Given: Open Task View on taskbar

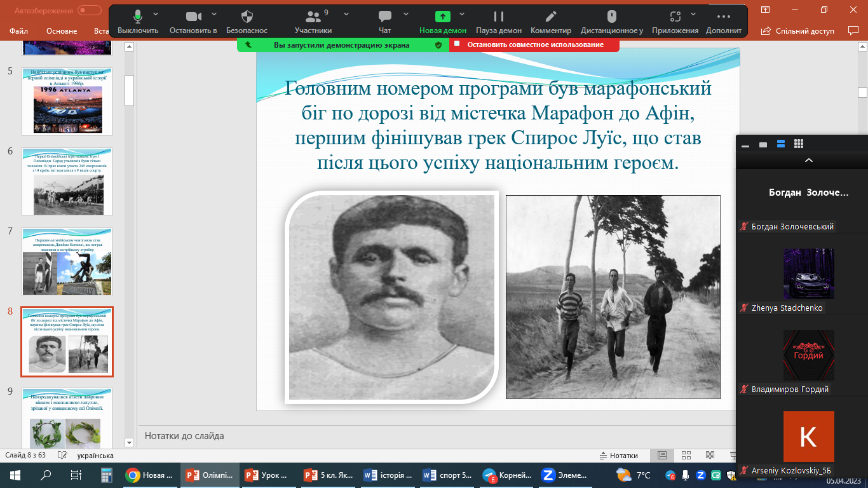Looking at the screenshot, I should click(x=76, y=475).
